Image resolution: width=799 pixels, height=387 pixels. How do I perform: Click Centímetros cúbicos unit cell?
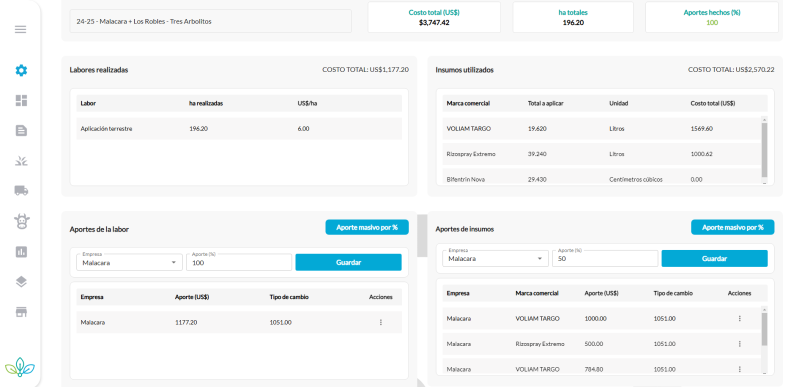pyautogui.click(x=636, y=179)
